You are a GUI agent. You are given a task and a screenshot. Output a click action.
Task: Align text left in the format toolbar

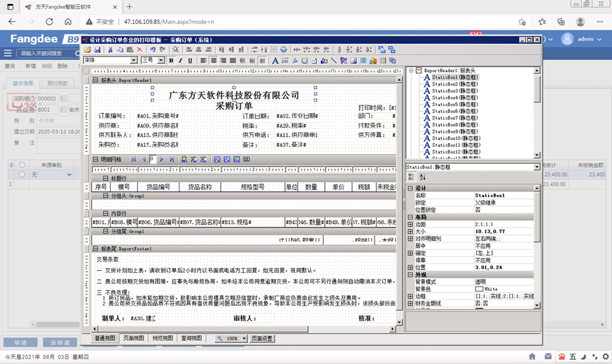tap(203, 60)
